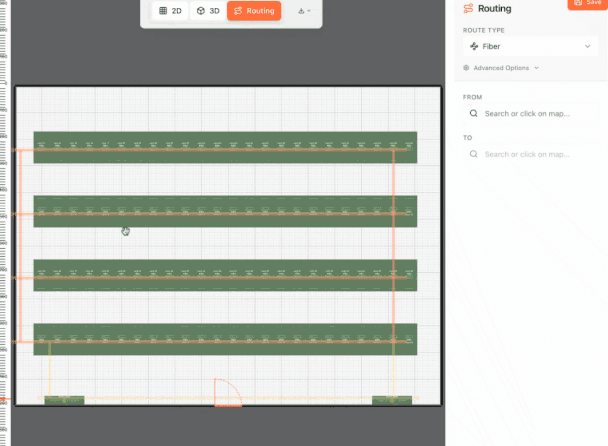This screenshot has height=446, width=608.
Task: Click the 2D grid icon
Action: pyautogui.click(x=163, y=11)
